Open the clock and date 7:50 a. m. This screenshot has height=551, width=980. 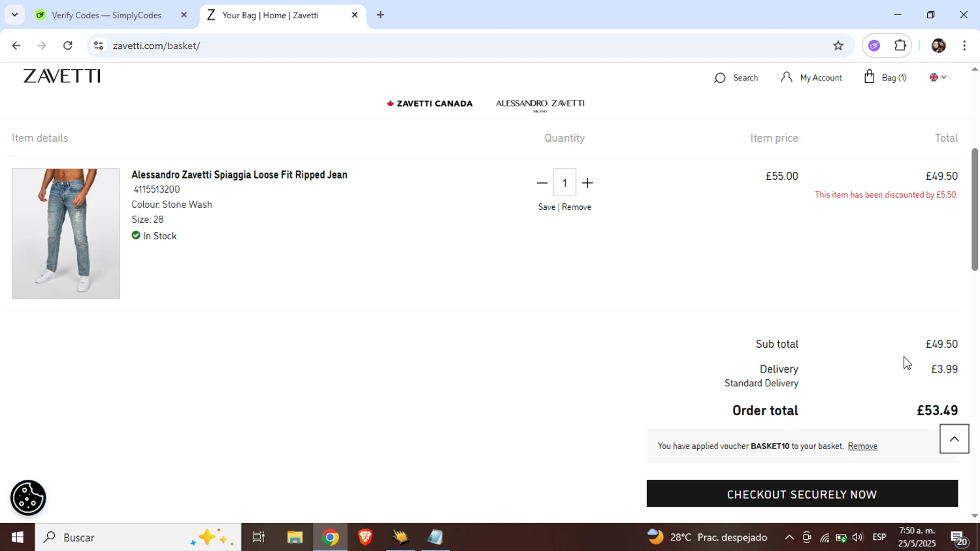[x=917, y=537]
